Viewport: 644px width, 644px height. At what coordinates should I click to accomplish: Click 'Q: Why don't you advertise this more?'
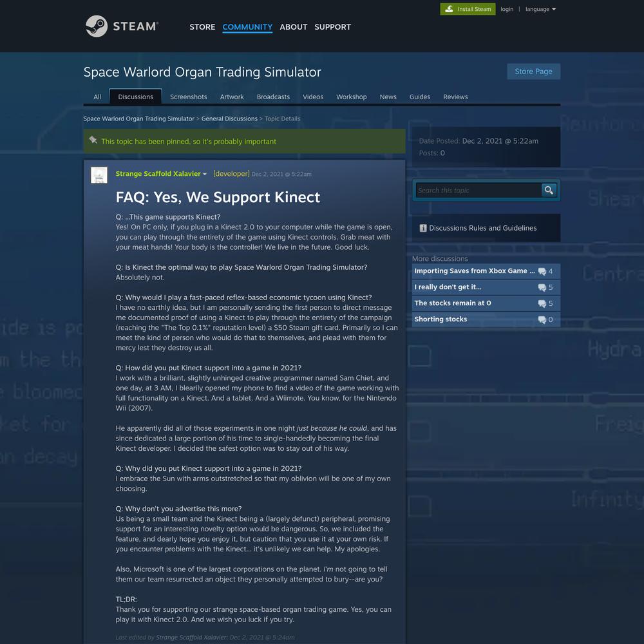pyautogui.click(x=178, y=509)
